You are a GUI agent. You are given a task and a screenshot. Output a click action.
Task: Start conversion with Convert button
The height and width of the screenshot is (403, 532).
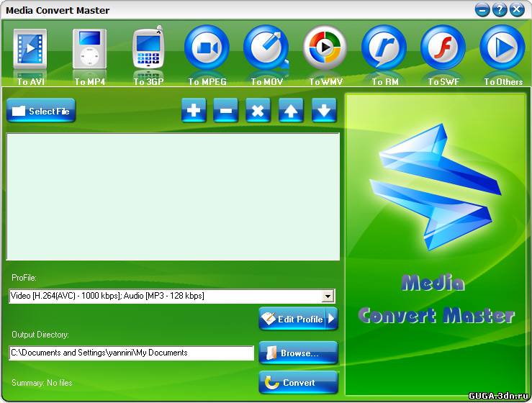pyautogui.click(x=298, y=382)
